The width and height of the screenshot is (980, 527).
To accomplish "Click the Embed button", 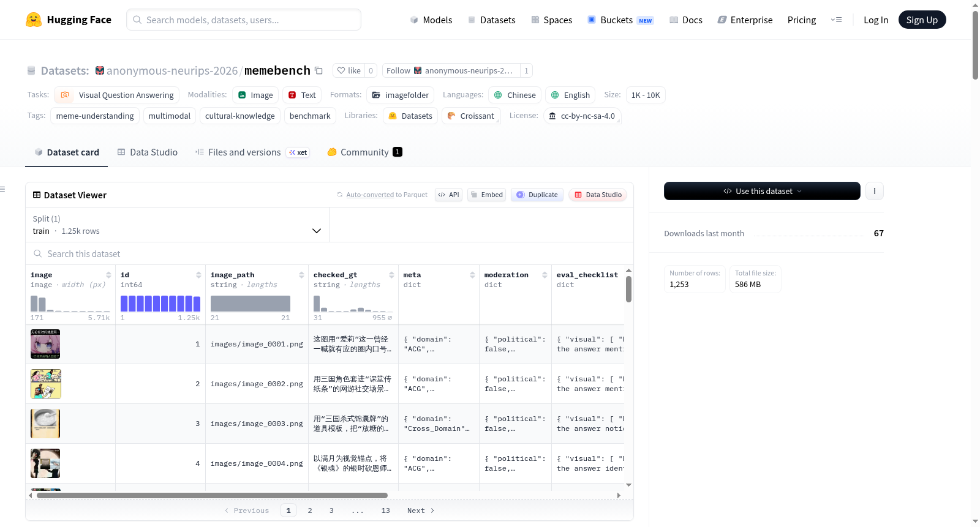I will pos(486,195).
